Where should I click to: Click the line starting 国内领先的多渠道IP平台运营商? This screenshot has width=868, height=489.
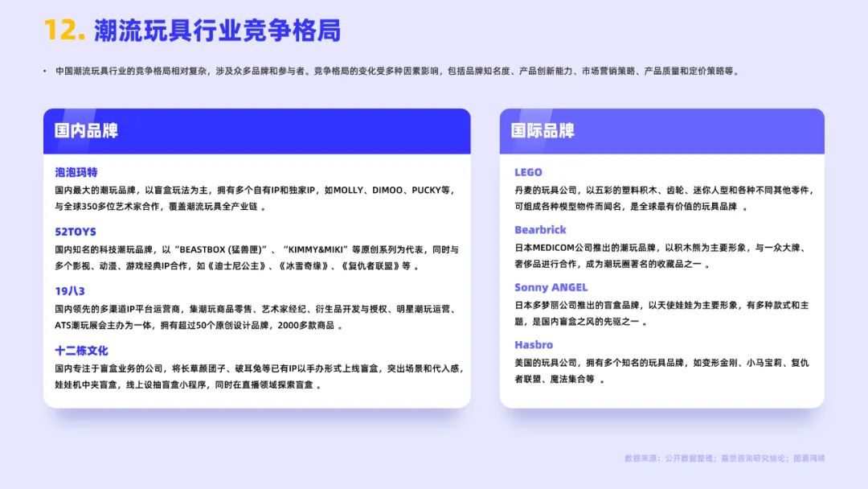click(x=256, y=309)
